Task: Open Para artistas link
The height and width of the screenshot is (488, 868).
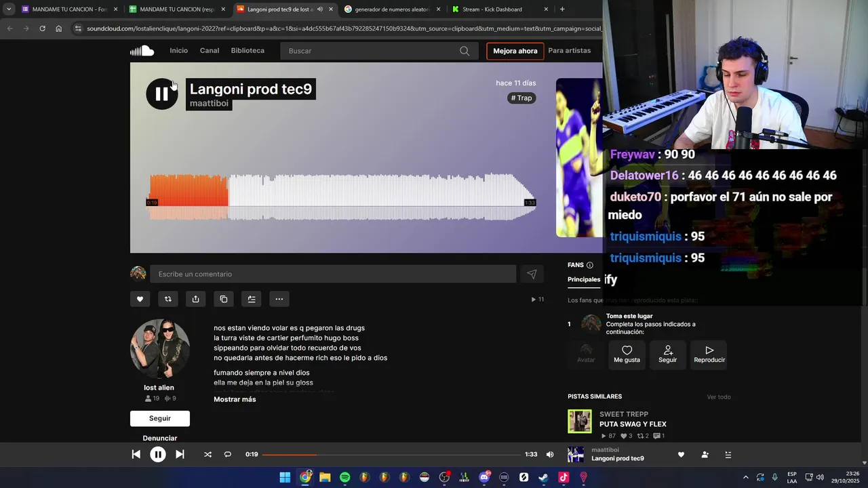Action: pyautogui.click(x=569, y=51)
